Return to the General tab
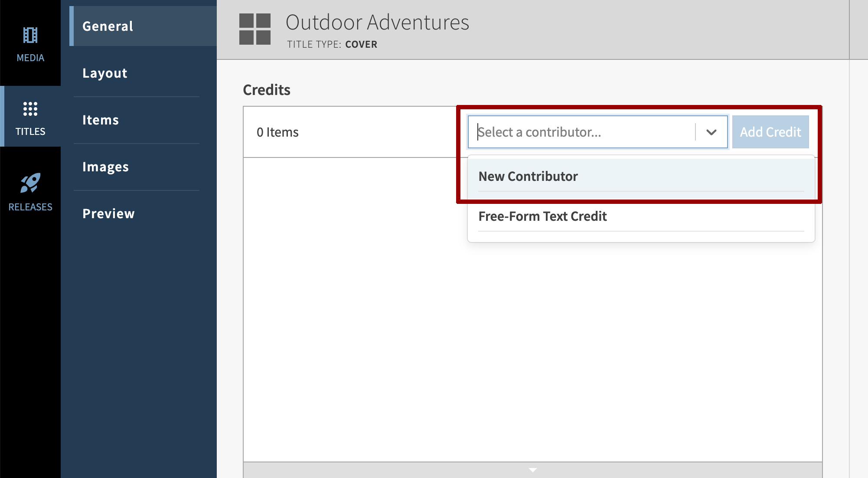Image resolution: width=868 pixels, height=478 pixels. click(107, 26)
